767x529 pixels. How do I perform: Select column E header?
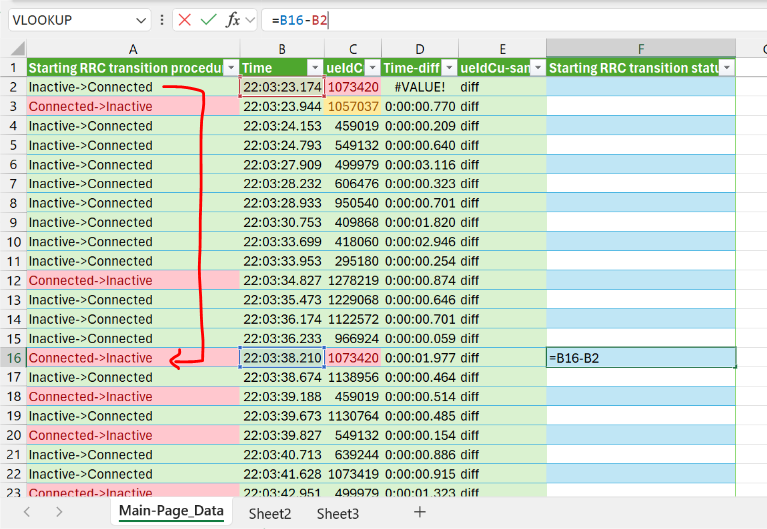[502, 49]
